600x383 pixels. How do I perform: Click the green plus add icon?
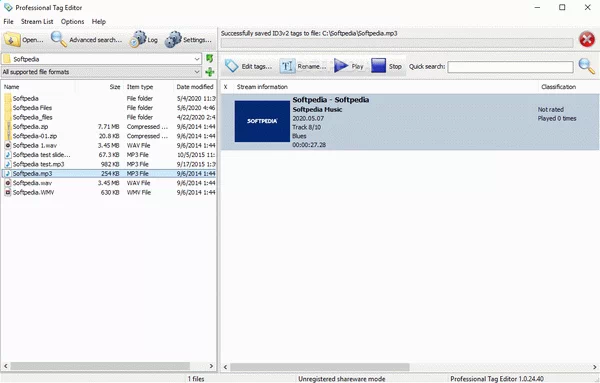(x=210, y=72)
